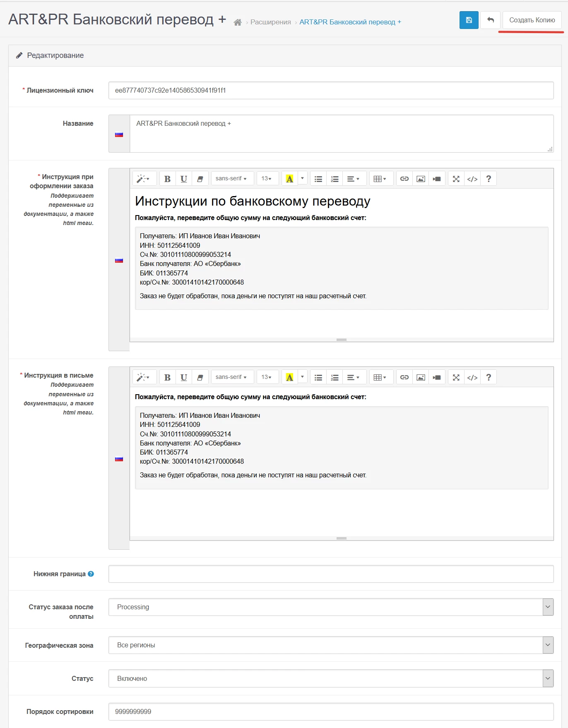Screen dimensions: 568x728
Task: Insert unordered list in email instruction editor
Action: [x=318, y=377]
